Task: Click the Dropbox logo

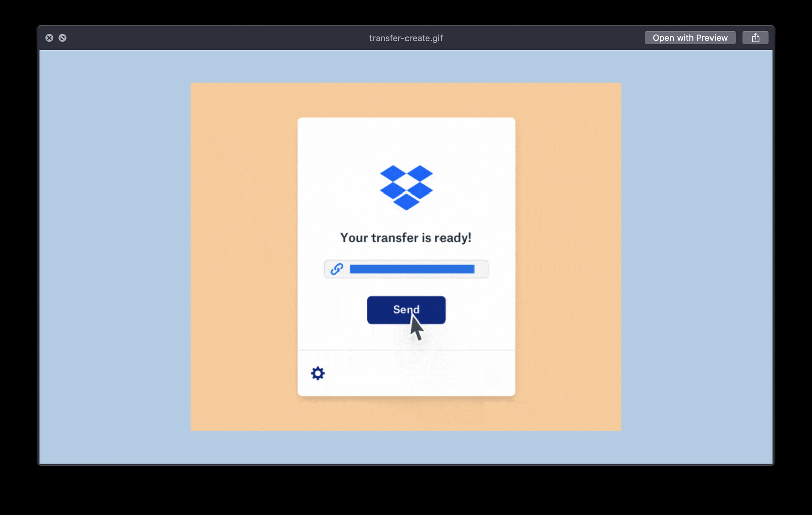Action: pyautogui.click(x=406, y=187)
